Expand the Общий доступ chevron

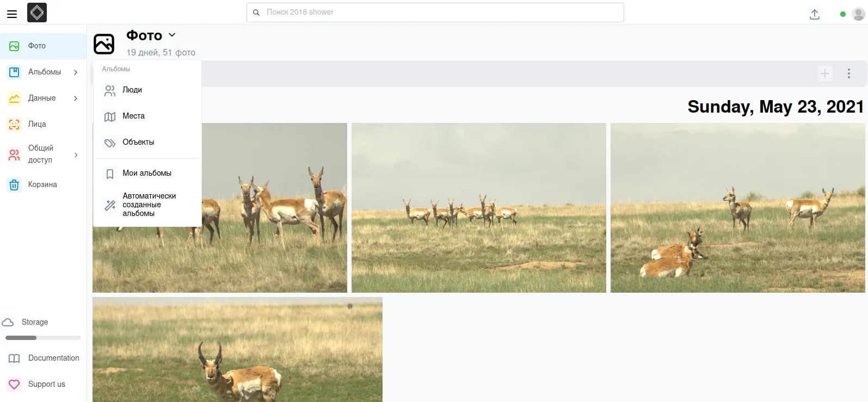coord(76,155)
